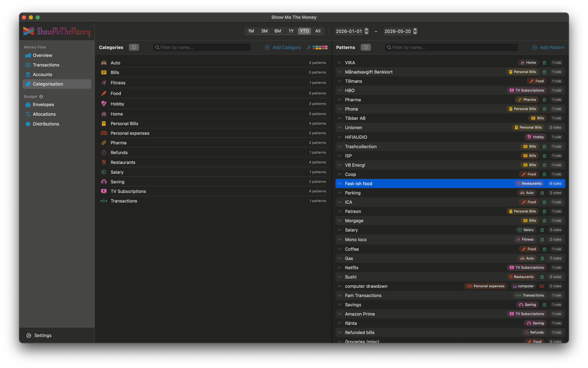Image resolution: width=588 pixels, height=368 pixels.
Task: Select the 1M time range
Action: [x=251, y=31]
